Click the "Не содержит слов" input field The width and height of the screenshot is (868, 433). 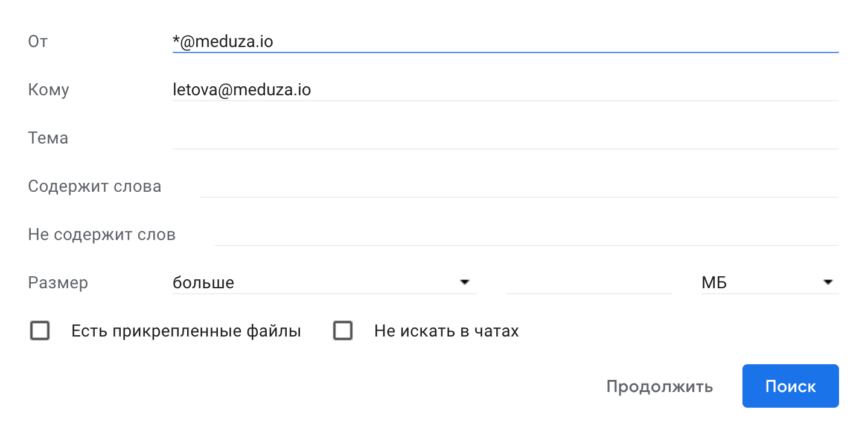click(x=526, y=235)
